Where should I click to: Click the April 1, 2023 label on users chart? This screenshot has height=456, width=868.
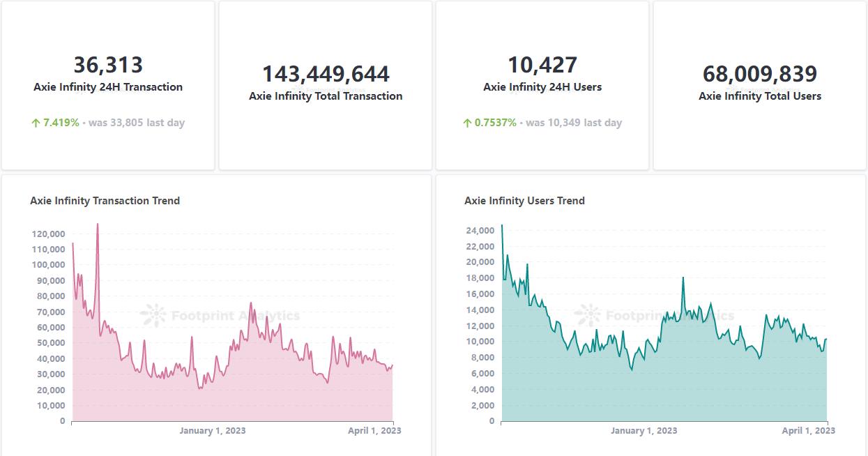809,431
